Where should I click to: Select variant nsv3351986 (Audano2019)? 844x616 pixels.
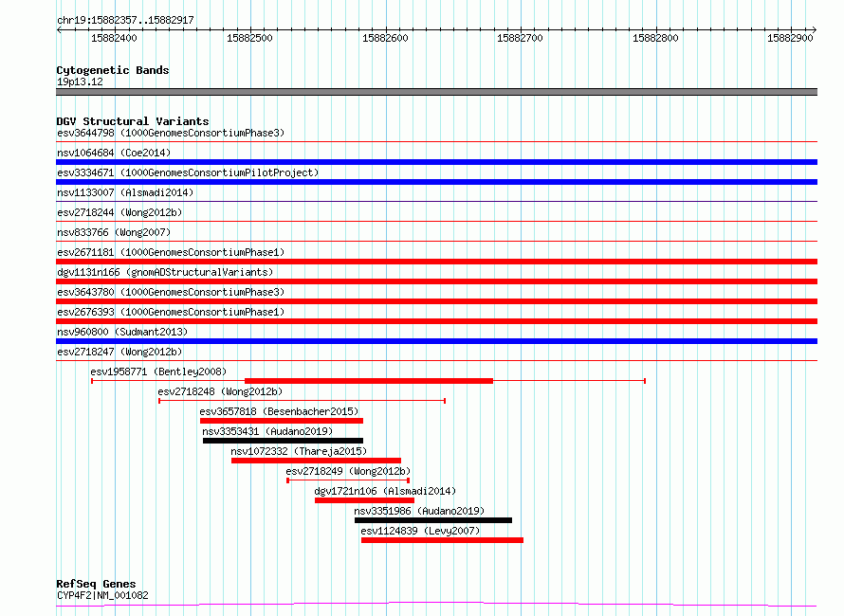point(419,511)
